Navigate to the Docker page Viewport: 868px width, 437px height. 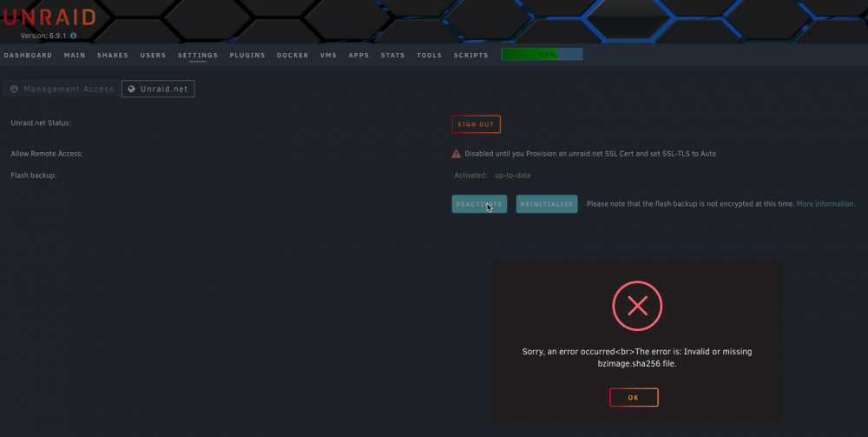coord(293,56)
